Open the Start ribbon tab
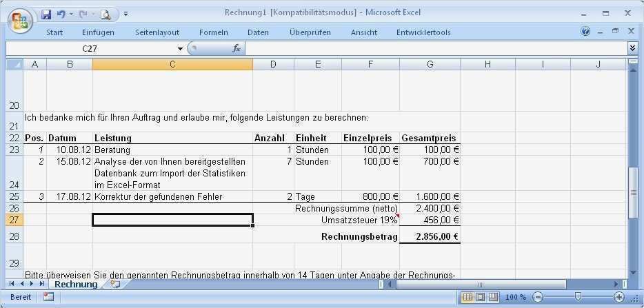Screen dimensions: 644x308 [54, 32]
